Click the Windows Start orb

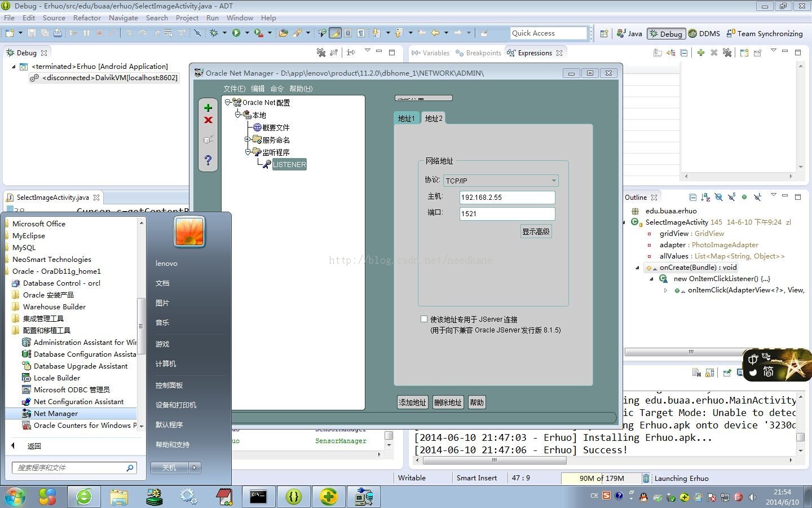tap(15, 497)
